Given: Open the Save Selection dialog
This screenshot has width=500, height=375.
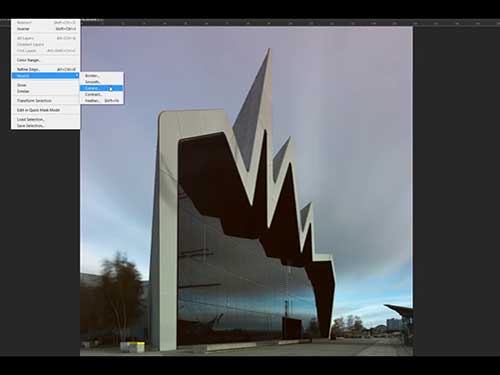Looking at the screenshot, I should [x=45, y=126].
